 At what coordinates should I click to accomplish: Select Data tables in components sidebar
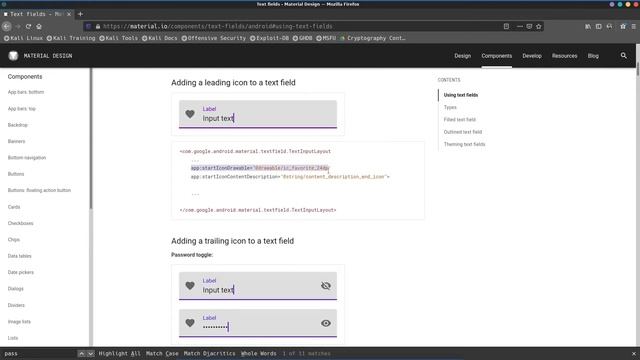coord(19,256)
